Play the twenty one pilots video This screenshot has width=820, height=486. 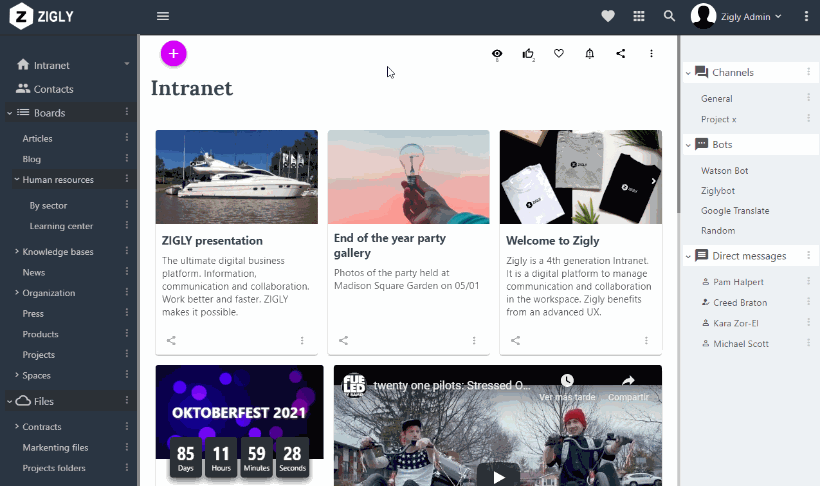click(x=498, y=477)
